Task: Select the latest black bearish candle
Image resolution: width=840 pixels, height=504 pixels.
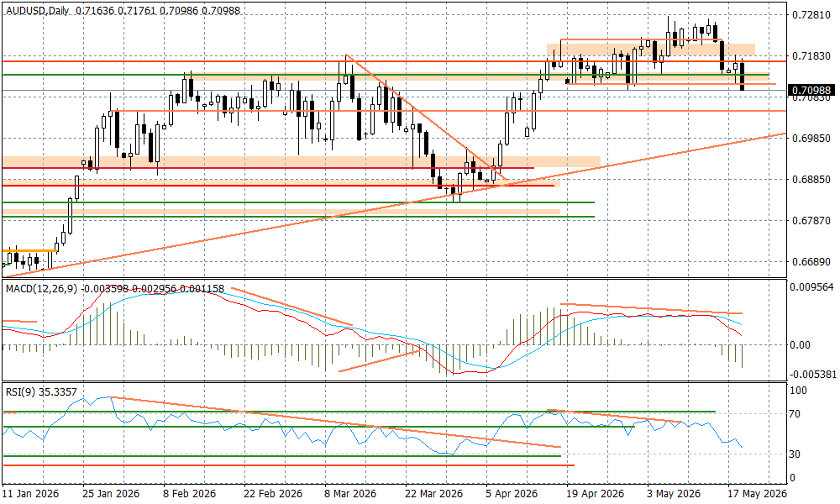Action: [743, 76]
